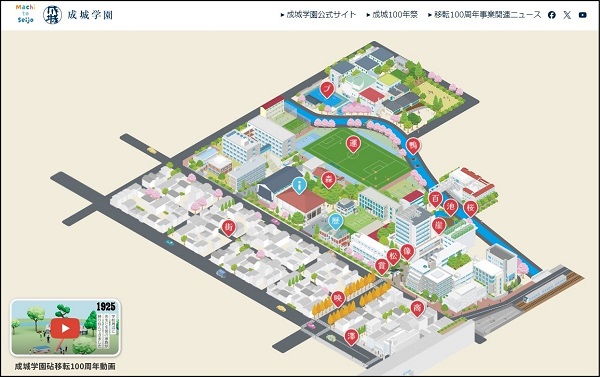Open the 鴨 pin by the river

[x=413, y=146]
